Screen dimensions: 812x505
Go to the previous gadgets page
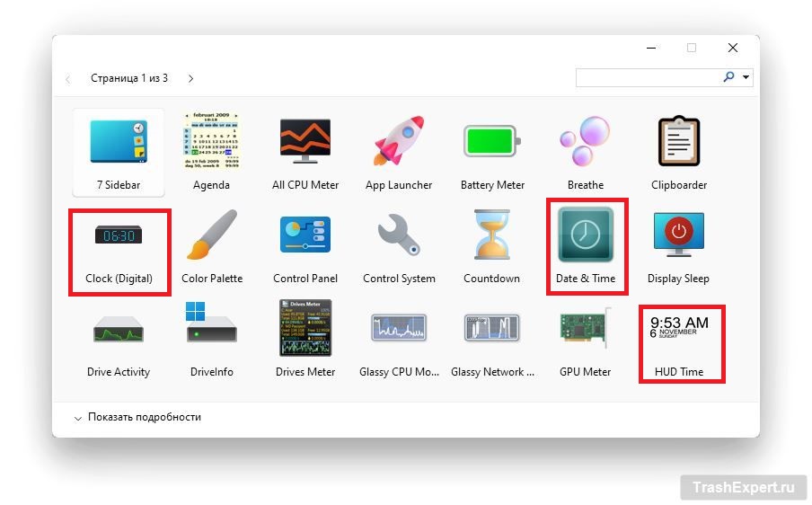68,79
